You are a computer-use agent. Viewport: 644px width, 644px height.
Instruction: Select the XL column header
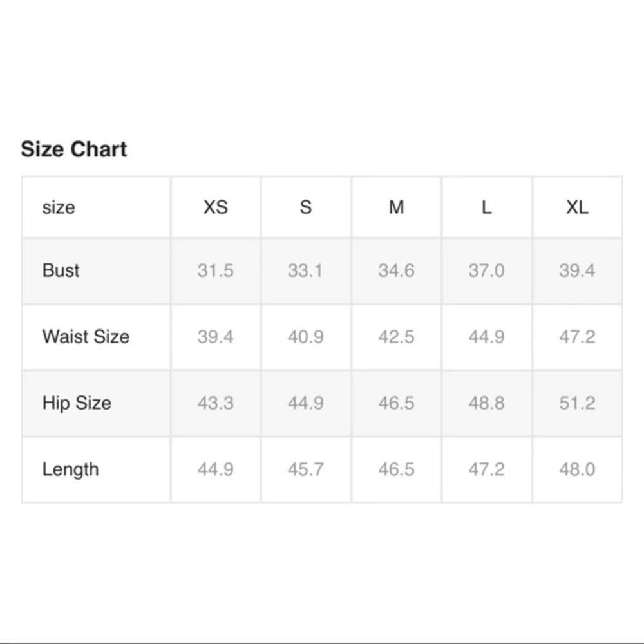click(577, 207)
